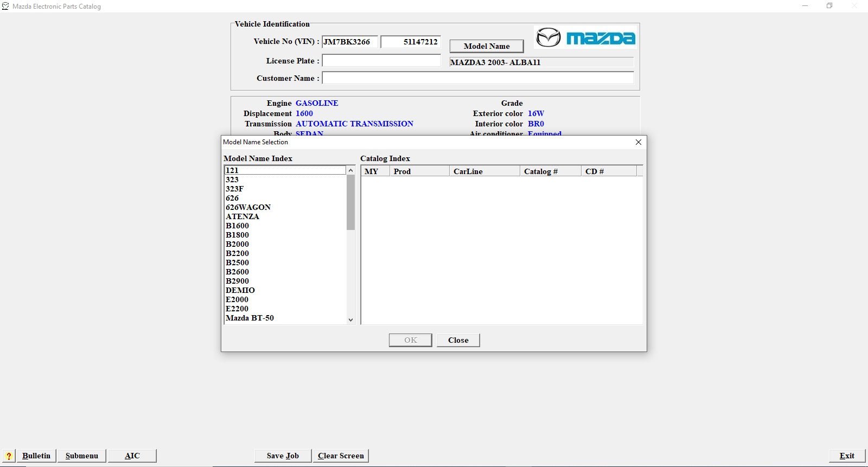Select model E2200 in the list

(285, 309)
